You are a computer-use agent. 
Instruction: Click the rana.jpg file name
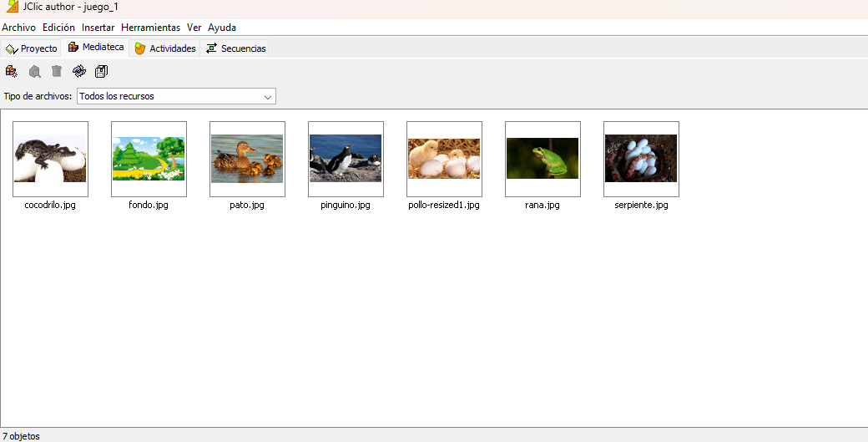pyautogui.click(x=542, y=205)
